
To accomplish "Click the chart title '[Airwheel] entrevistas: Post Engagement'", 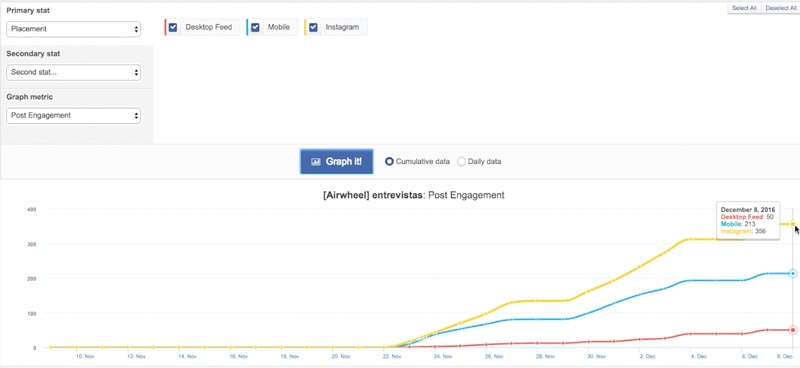I will [414, 195].
